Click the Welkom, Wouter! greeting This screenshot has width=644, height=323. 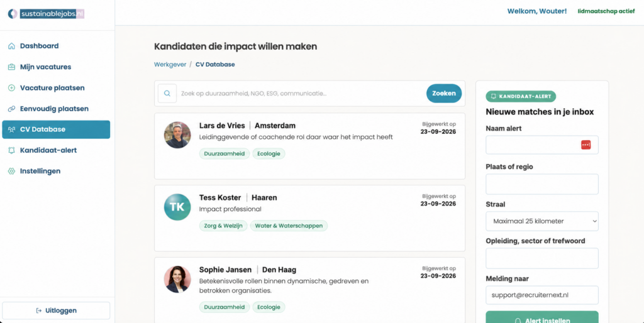pos(537,11)
